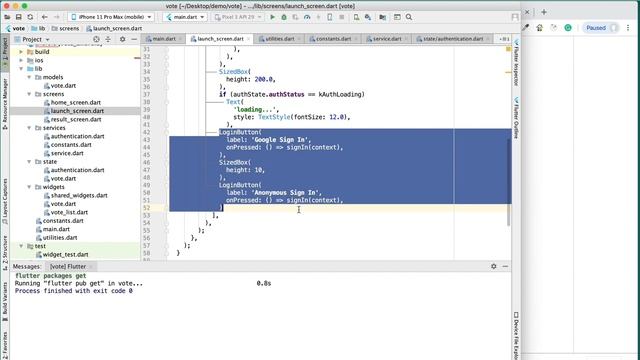The image size is (640, 360).
Task: Click the Profile gauge icon in the toolbar
Action: coord(307,17)
